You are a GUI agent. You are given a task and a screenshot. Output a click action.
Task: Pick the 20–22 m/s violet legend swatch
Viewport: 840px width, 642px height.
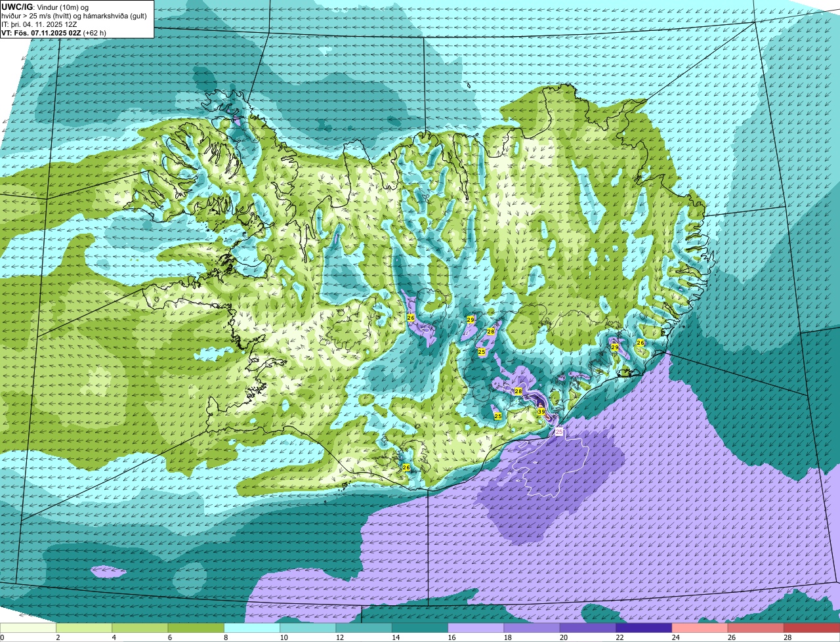(589, 628)
